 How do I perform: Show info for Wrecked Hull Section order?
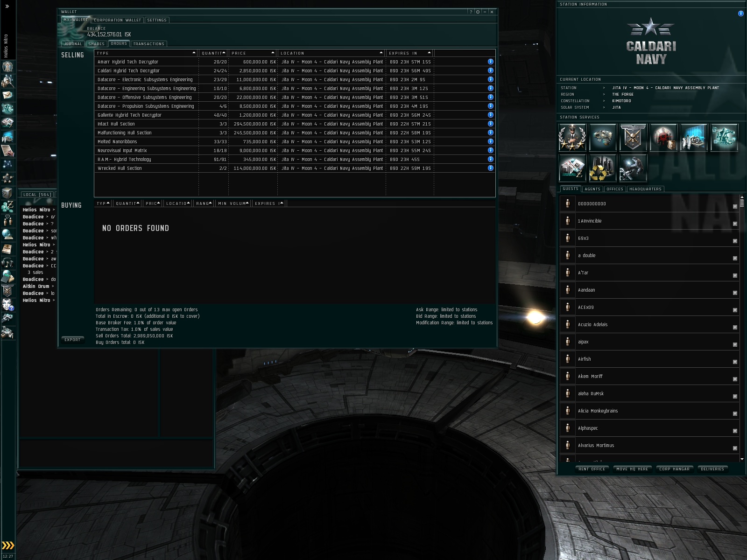click(x=491, y=168)
